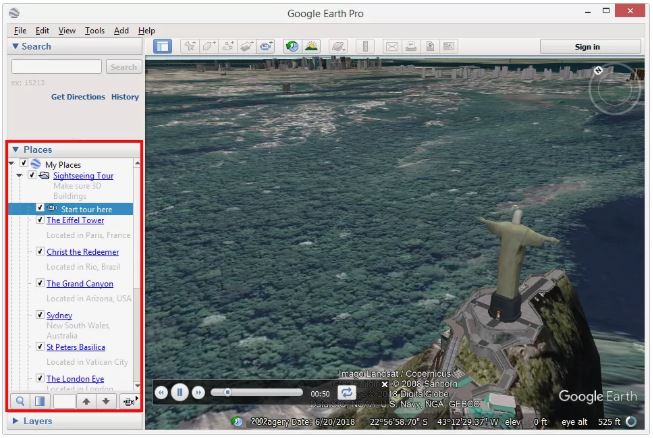
Task: Uncheck the Start tour here checkbox
Action: tap(40, 207)
